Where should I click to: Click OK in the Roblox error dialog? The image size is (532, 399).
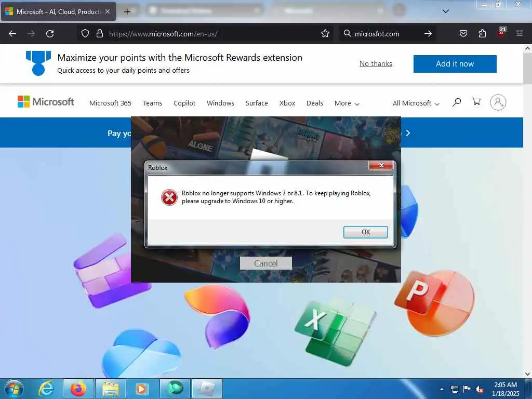coord(365,232)
